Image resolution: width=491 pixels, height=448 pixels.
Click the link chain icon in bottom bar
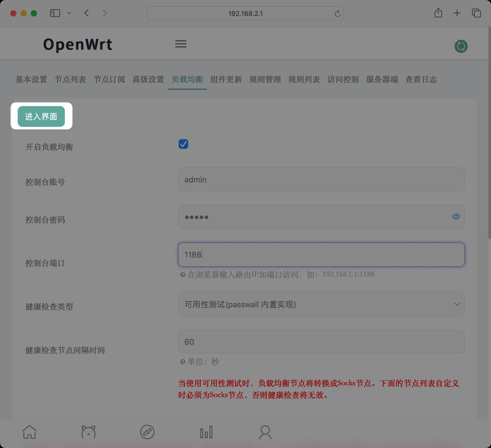[x=147, y=432]
